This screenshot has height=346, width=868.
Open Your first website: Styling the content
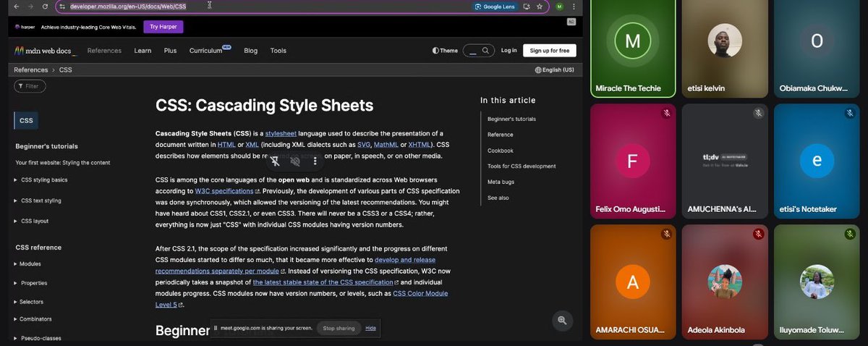click(x=63, y=162)
